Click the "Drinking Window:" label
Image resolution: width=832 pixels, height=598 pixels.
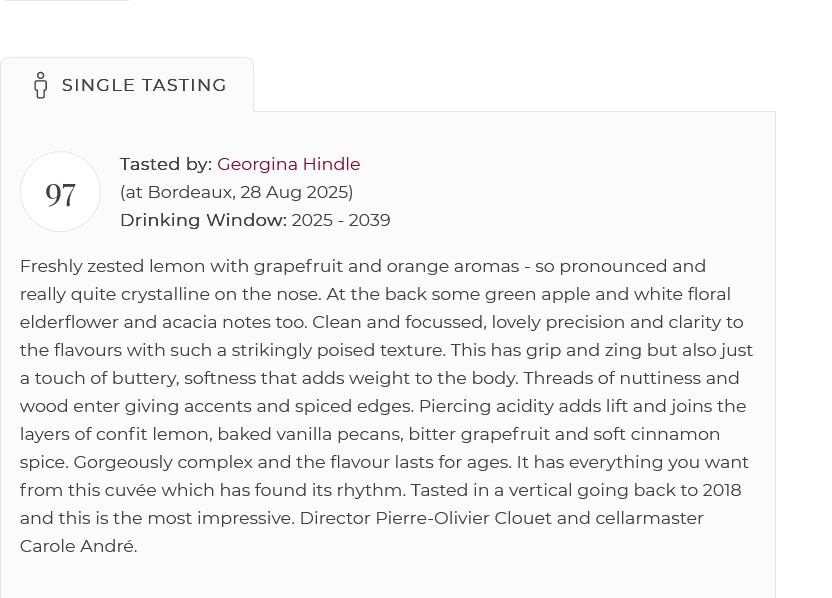point(203,220)
